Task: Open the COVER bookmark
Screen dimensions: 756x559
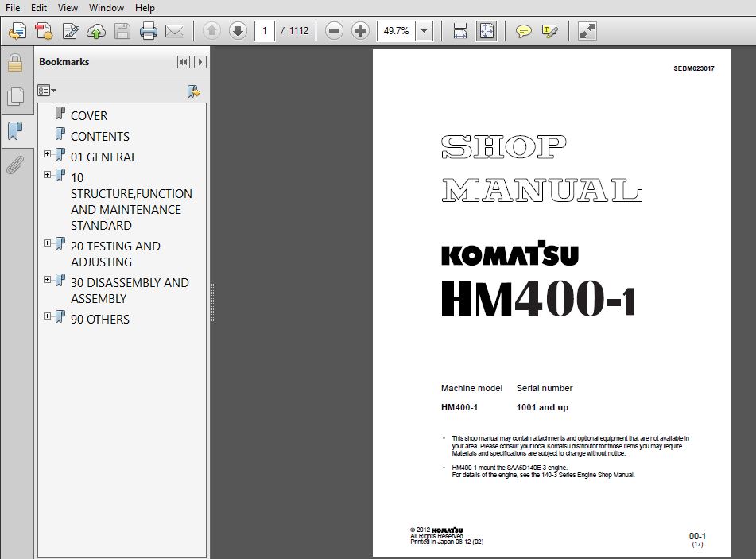Action: point(88,115)
